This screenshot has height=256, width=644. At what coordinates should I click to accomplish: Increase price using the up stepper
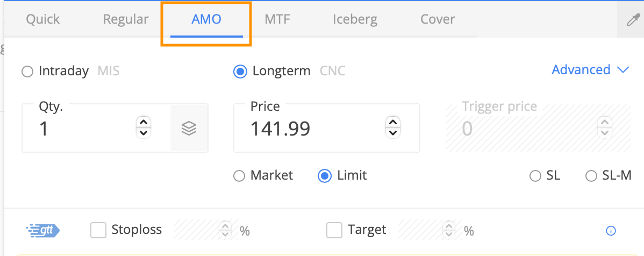[392, 122]
